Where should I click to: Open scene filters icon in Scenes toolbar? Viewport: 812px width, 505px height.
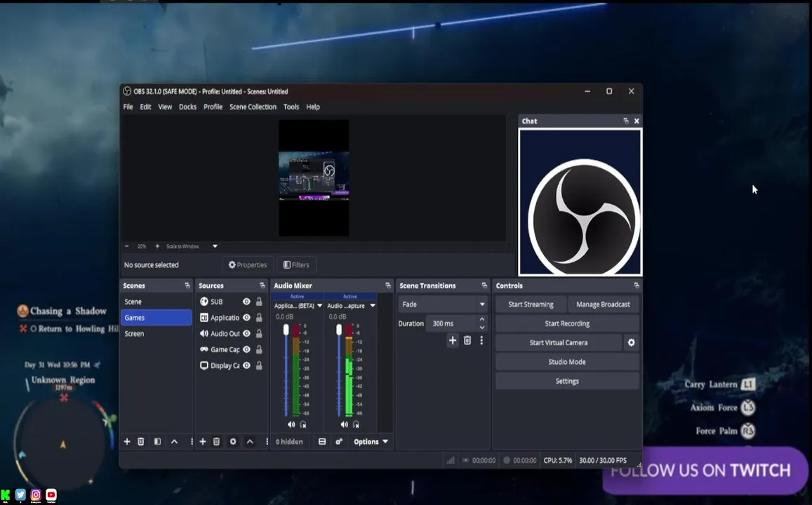(x=157, y=441)
